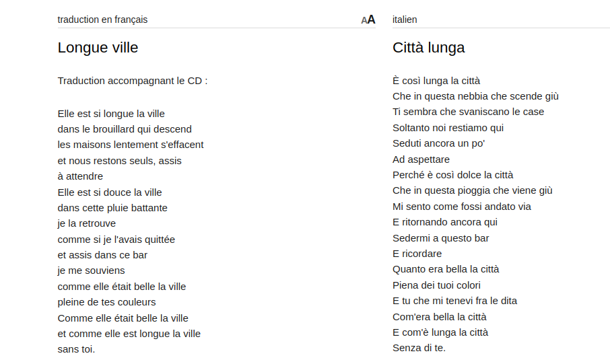The height and width of the screenshot is (364, 610).
Task: Highlight 'E tu che mi tenevi fra le dita'
Action: click(x=454, y=301)
